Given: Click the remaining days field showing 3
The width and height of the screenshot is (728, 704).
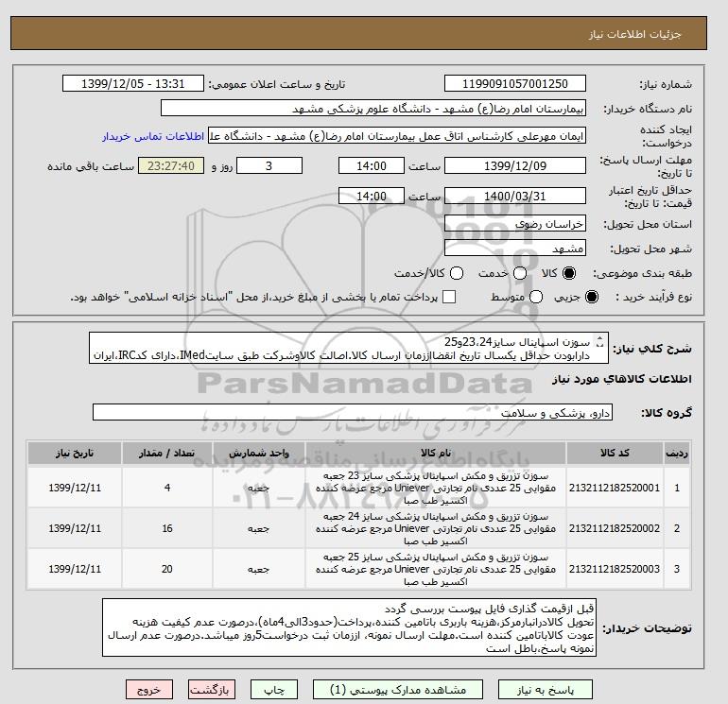Looking at the screenshot, I should [x=269, y=165].
